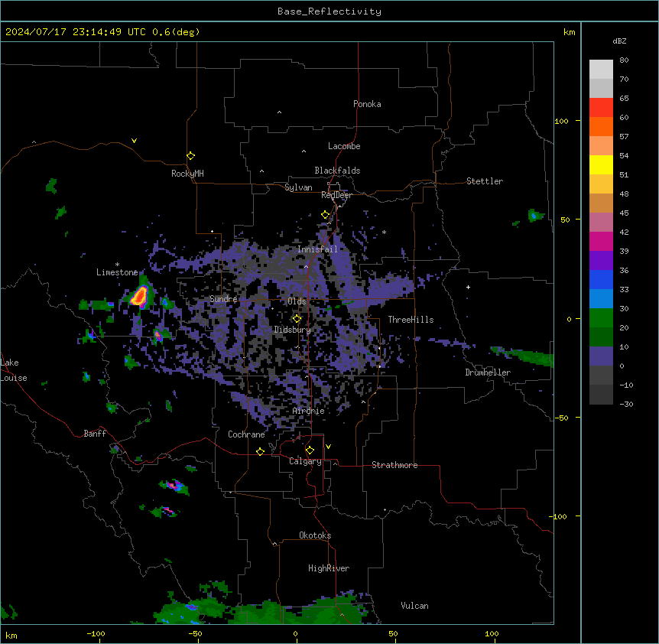
Task: Click the intense storm cell east of Limestone
Action: pyautogui.click(x=139, y=296)
